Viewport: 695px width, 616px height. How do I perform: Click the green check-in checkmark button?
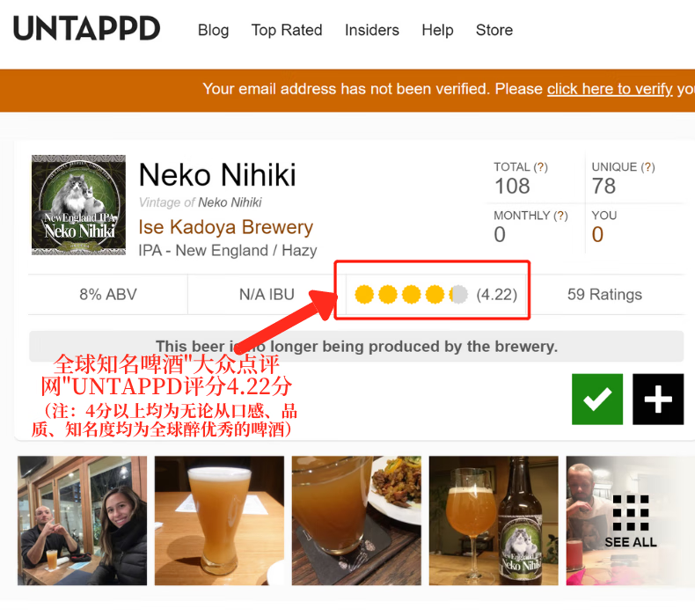pyautogui.click(x=597, y=400)
